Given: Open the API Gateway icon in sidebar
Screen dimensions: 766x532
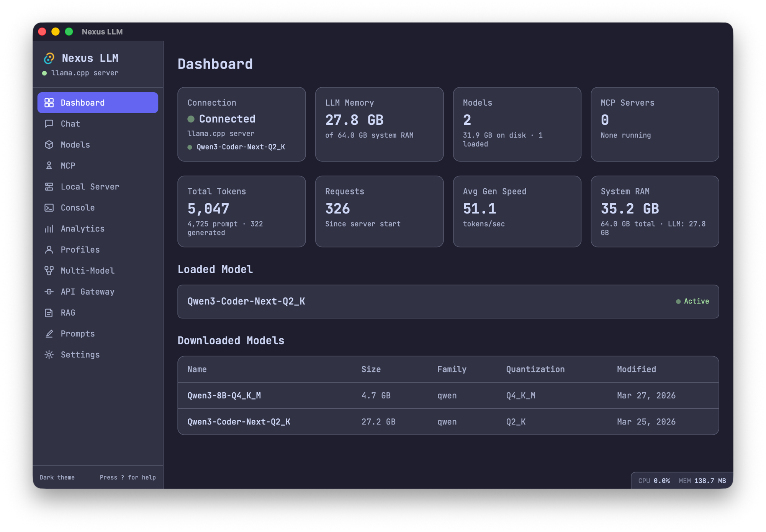Looking at the screenshot, I should 49,292.
